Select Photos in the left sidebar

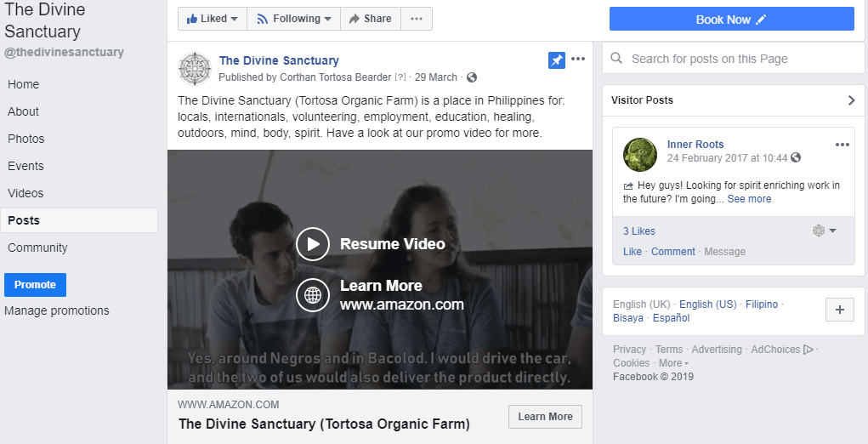click(26, 139)
